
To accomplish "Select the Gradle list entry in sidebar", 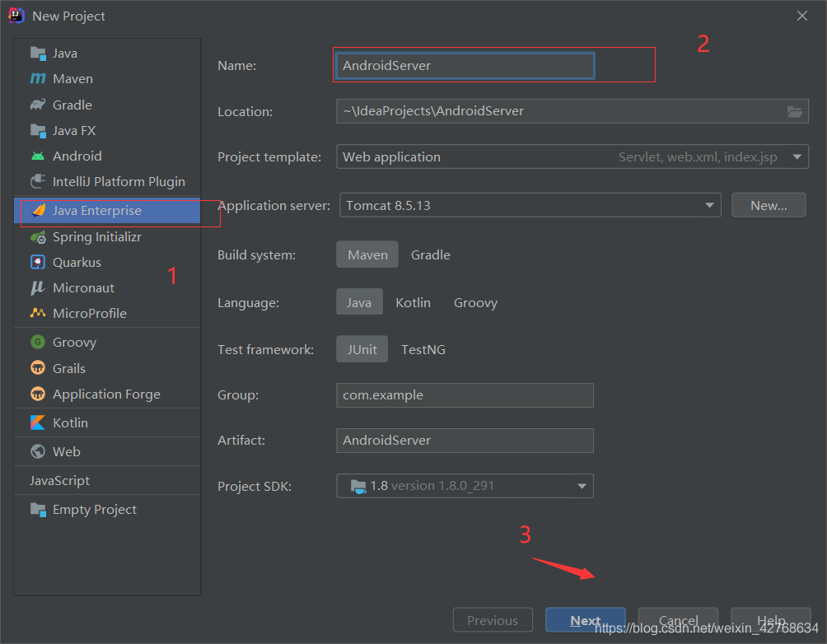I will pos(107,105).
